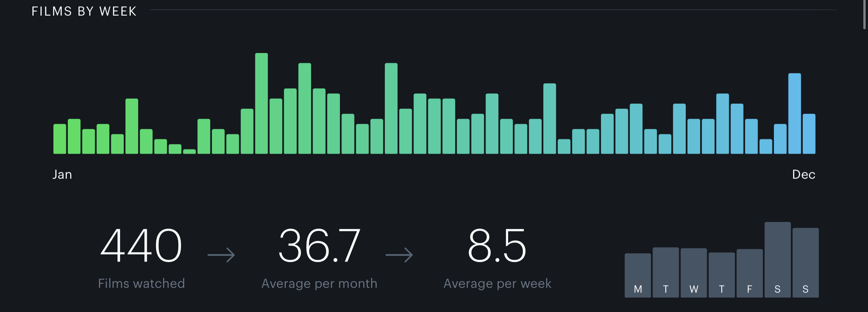The image size is (868, 312).
Task: Select the last weekly bar above Dec
Action: 809,134
